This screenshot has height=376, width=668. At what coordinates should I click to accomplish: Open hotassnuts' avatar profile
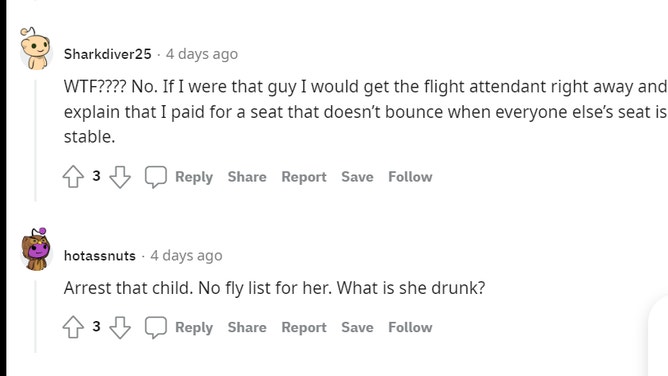tap(36, 250)
